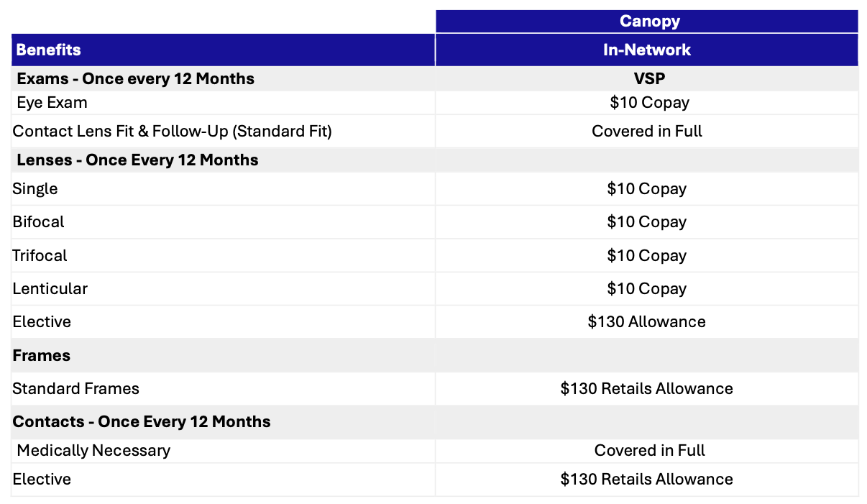Click the Trifocal $10 Copay value
The height and width of the screenshot is (504, 867).
coord(646,256)
